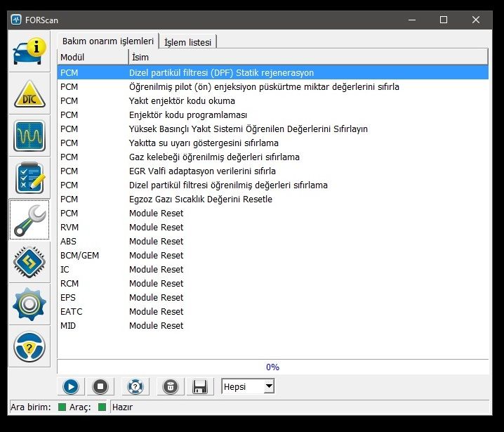Click the Hazır status text
The image size is (504, 432).
tap(122, 407)
